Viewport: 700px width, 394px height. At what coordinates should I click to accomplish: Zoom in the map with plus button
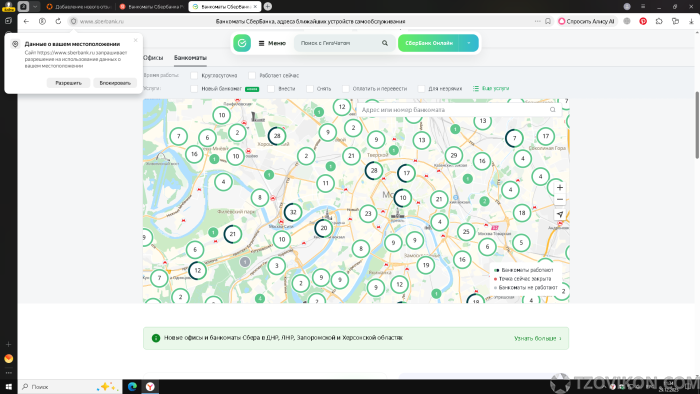[x=560, y=187]
